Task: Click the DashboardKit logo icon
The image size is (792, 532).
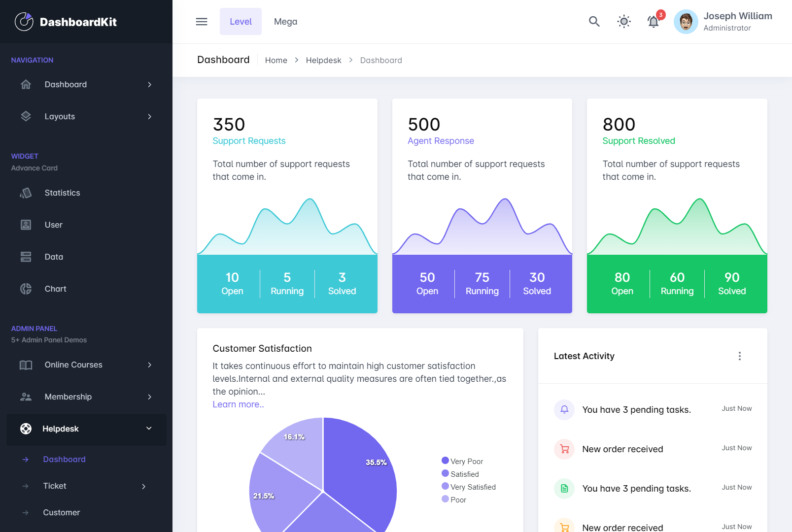Action: pos(24,22)
